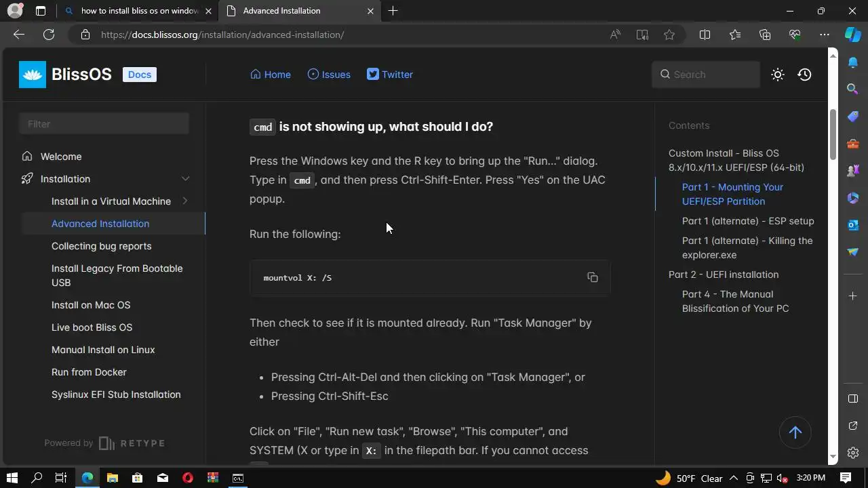Open Edge sidebar Outlook icon
The width and height of the screenshot is (868, 488).
pos(853,225)
